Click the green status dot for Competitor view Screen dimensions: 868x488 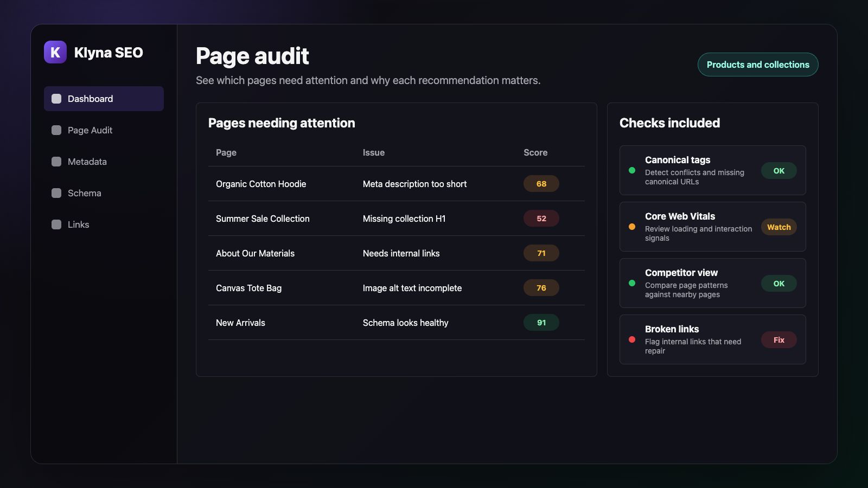pos(632,283)
